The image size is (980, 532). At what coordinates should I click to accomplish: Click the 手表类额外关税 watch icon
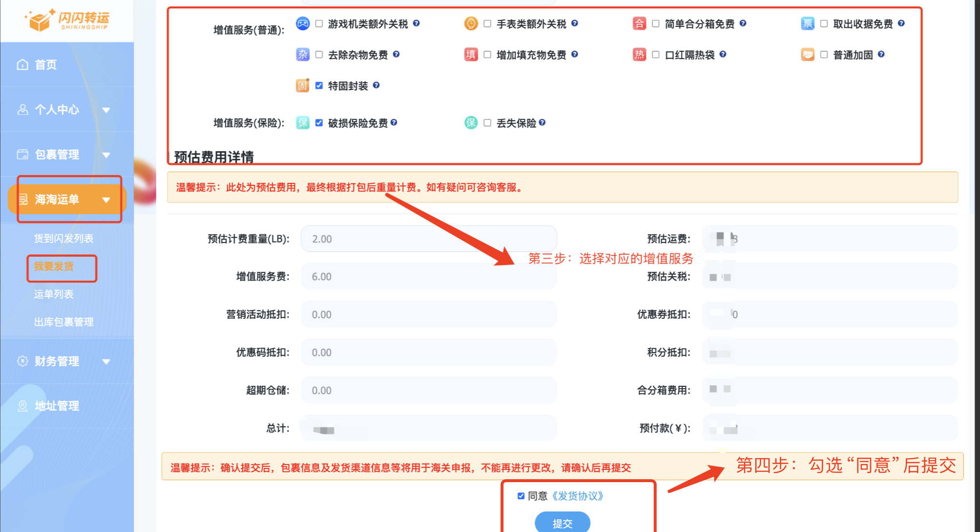470,23
